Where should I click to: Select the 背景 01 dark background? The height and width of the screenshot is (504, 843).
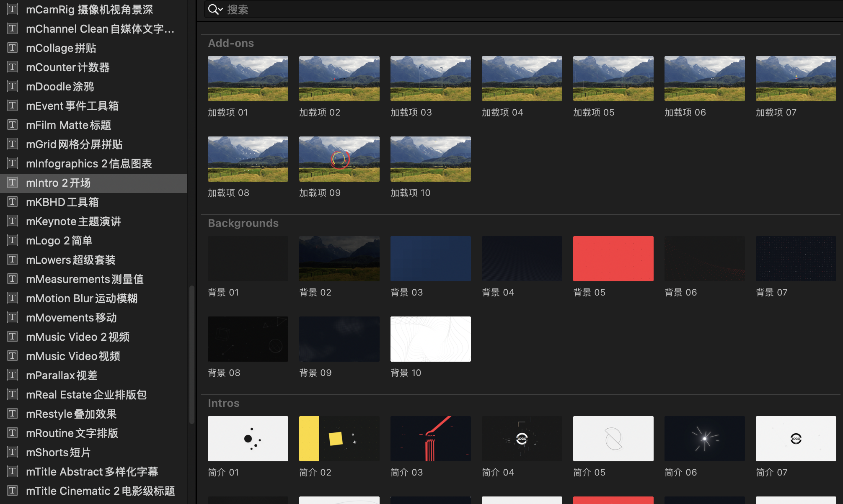tap(248, 259)
